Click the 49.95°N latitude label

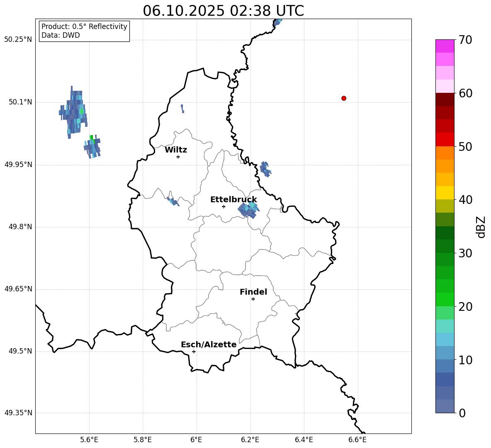point(18,165)
